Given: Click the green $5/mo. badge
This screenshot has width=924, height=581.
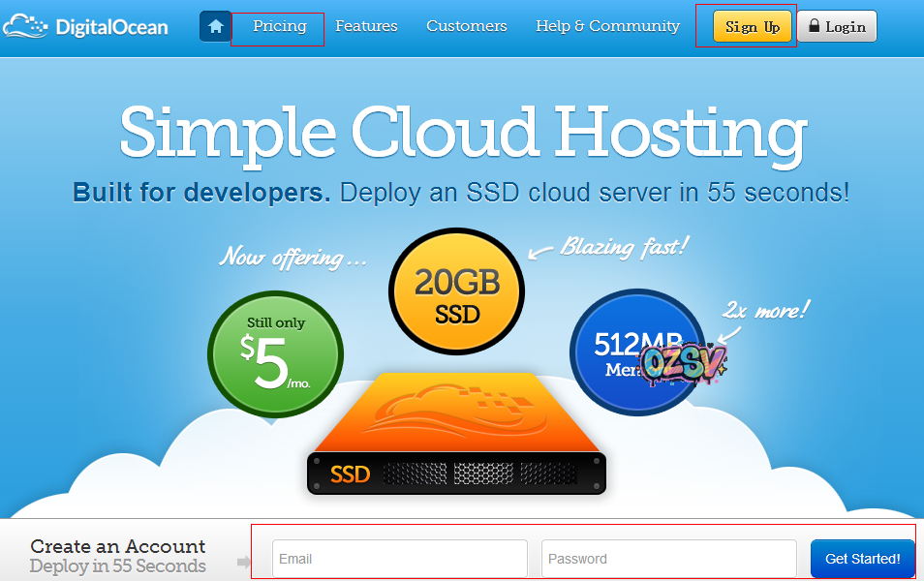Looking at the screenshot, I should pos(275,354).
